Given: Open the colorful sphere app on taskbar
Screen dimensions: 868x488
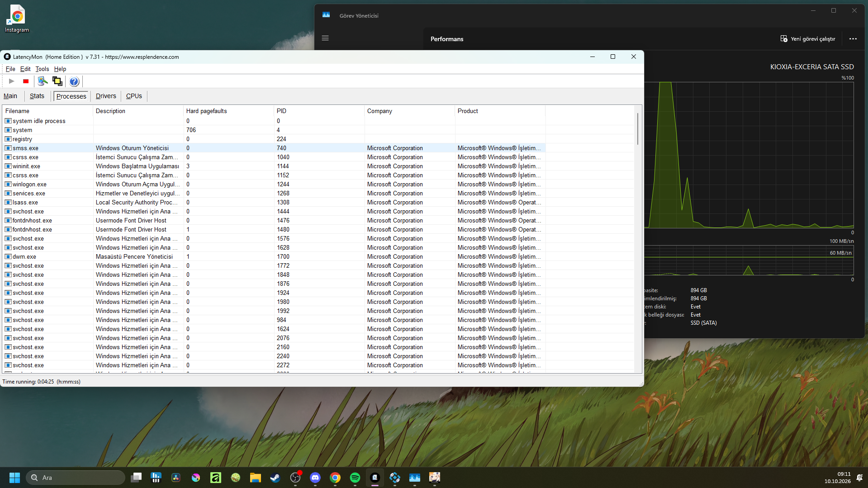Looking at the screenshot, I should pyautogui.click(x=196, y=478).
